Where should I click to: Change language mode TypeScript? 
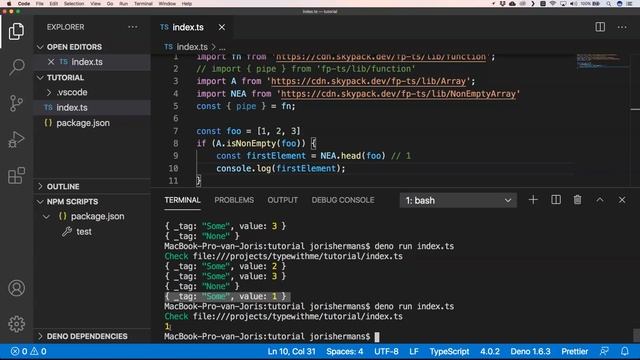coord(449,351)
